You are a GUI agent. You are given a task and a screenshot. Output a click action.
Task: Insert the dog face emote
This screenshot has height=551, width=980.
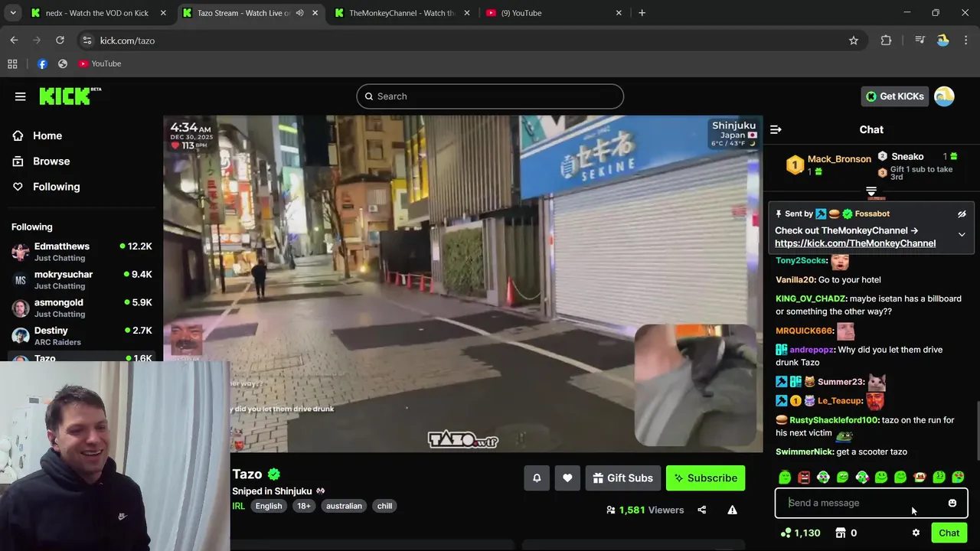point(920,478)
